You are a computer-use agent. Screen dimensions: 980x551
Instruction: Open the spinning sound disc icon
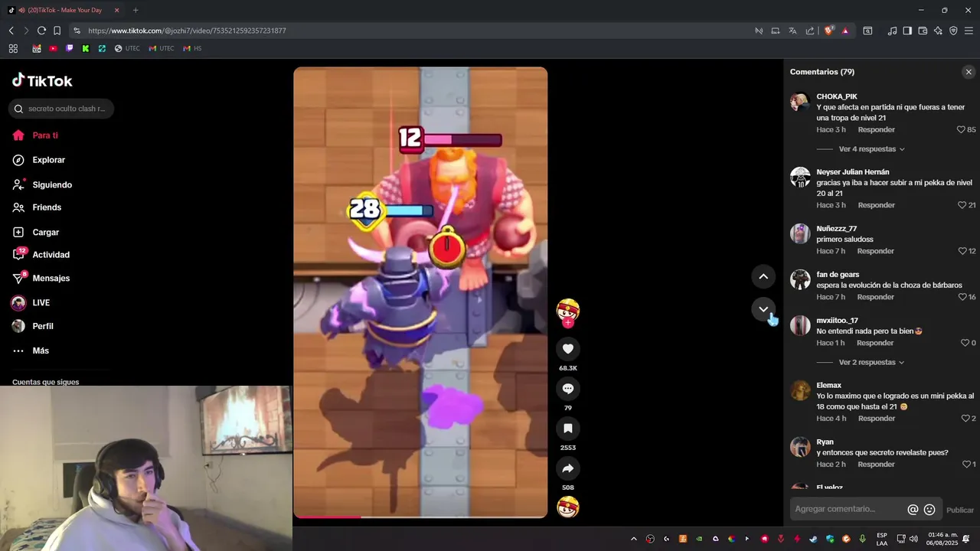568,507
